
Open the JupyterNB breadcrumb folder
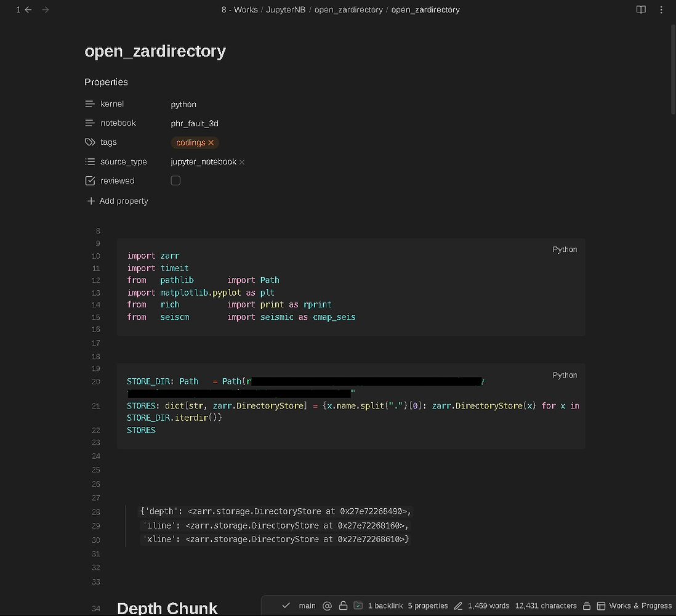click(x=286, y=9)
